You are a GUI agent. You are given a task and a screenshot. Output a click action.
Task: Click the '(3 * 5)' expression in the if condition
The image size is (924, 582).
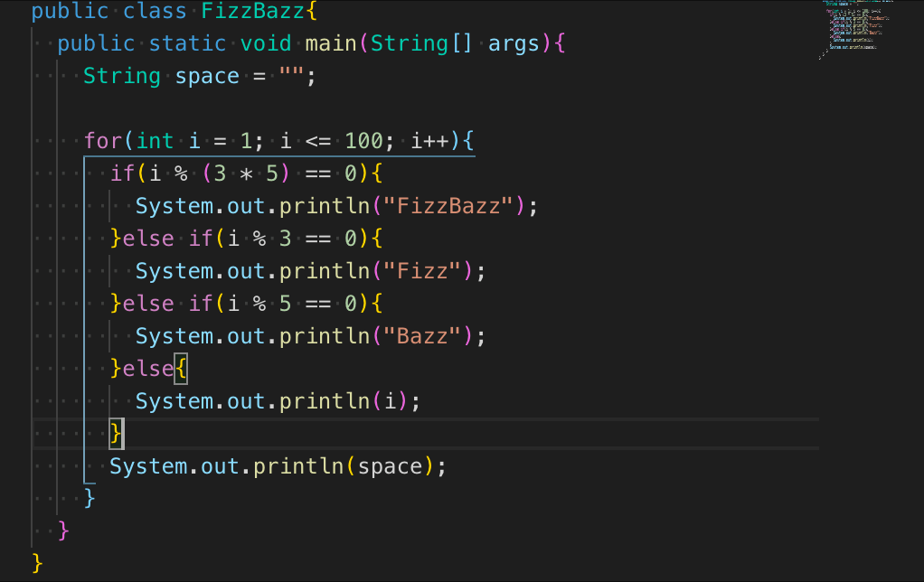246,174
